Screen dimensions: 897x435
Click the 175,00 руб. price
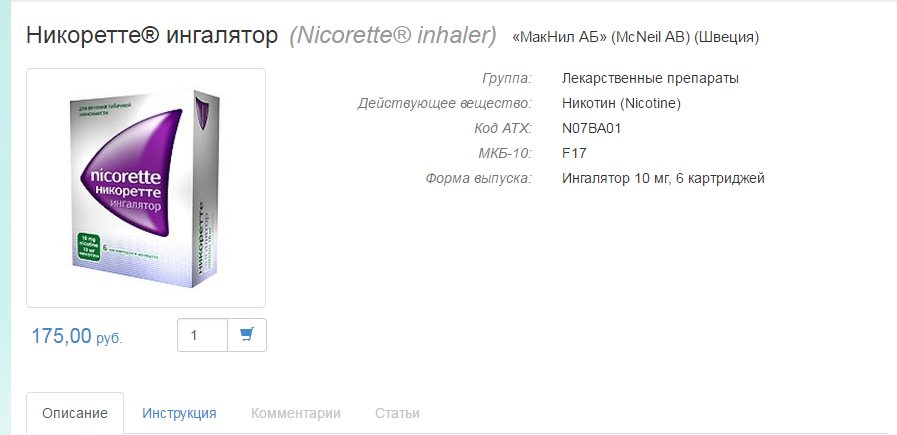77,336
